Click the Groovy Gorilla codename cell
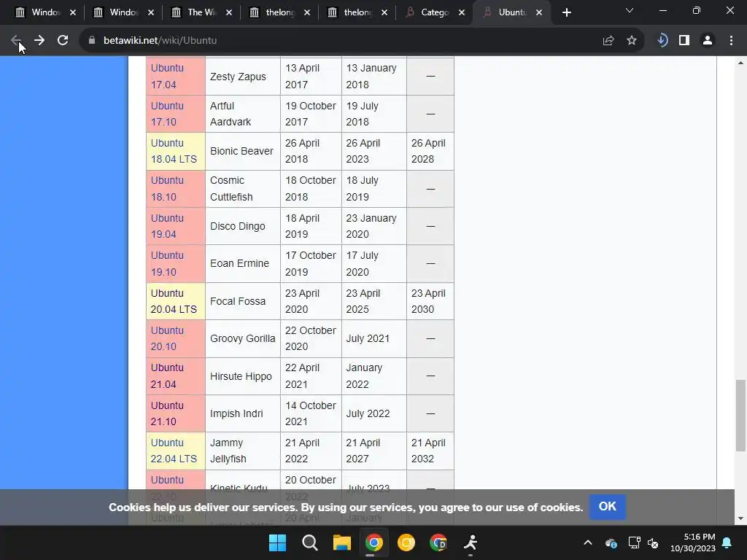 (x=242, y=338)
